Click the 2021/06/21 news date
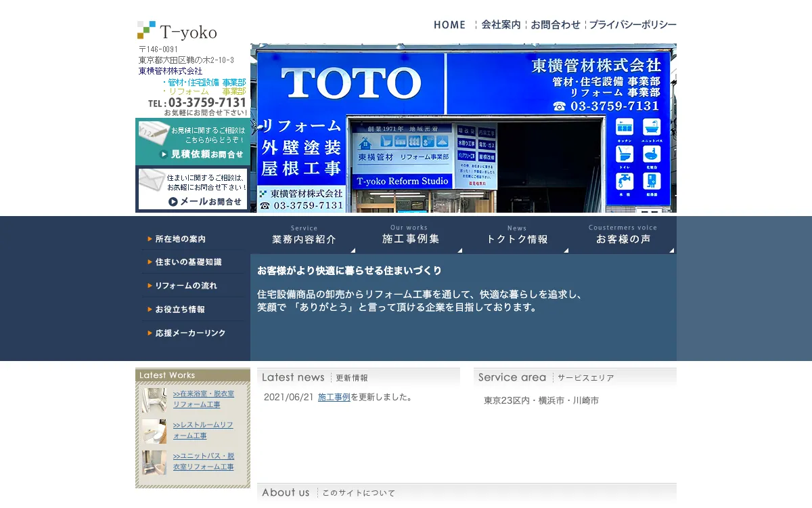 click(289, 398)
